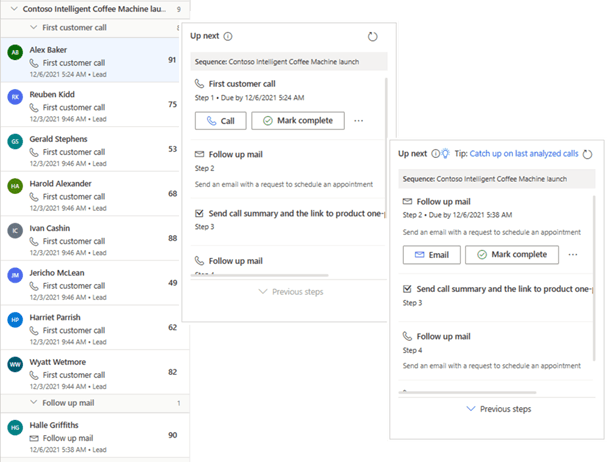The height and width of the screenshot is (462, 607).
Task: Collapse the Follow up mail group
Action: tap(34, 402)
